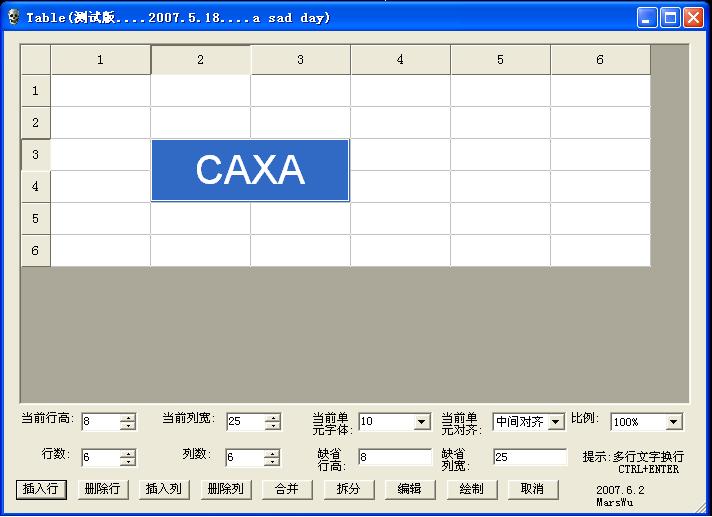Decrease 当前列宽 with the down arrow
Image resolution: width=712 pixels, height=517 pixels.
[x=272, y=426]
